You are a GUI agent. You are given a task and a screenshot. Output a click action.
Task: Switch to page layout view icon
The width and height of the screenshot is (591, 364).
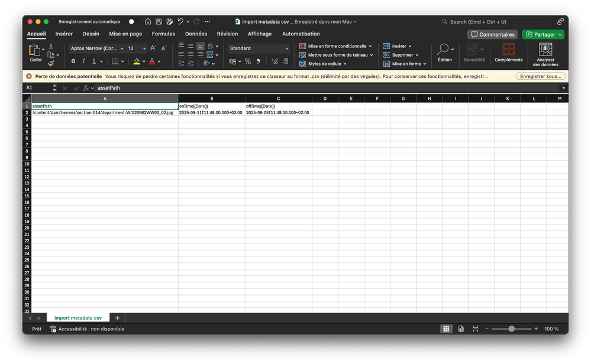pyautogui.click(x=461, y=329)
